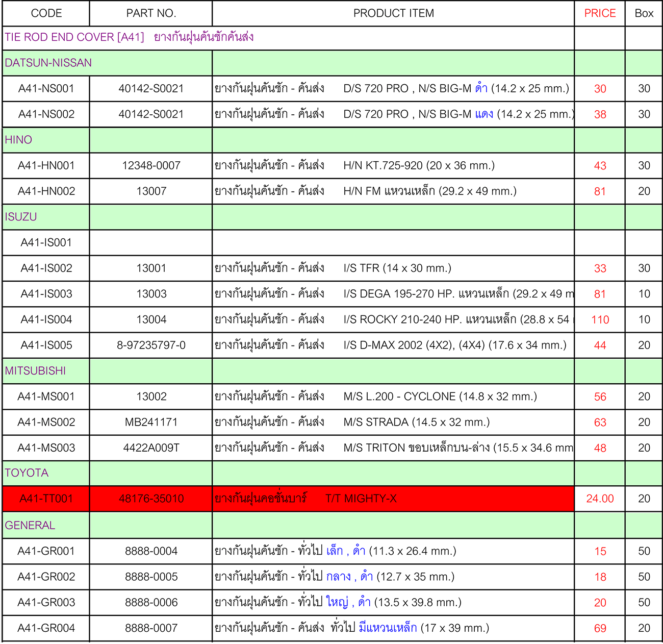Click price 110 for A41-IS004
This screenshot has height=644, width=663.
click(x=600, y=320)
